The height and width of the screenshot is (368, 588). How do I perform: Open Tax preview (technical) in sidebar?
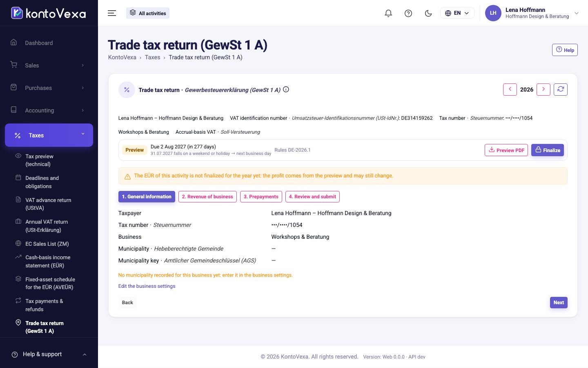pos(49,160)
